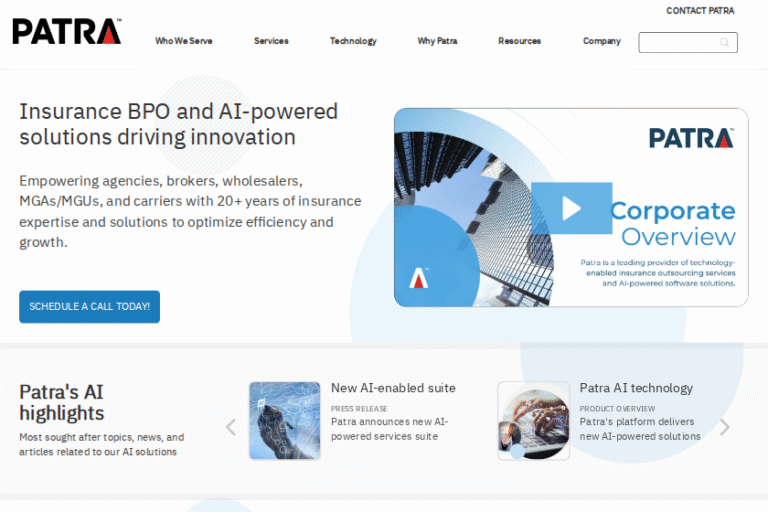Go to previous AI highlights slide

[x=231, y=427]
